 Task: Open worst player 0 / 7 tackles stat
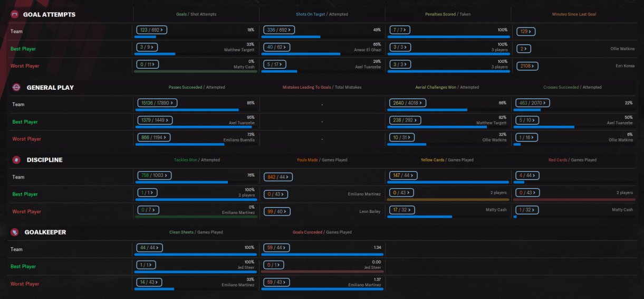pos(147,210)
